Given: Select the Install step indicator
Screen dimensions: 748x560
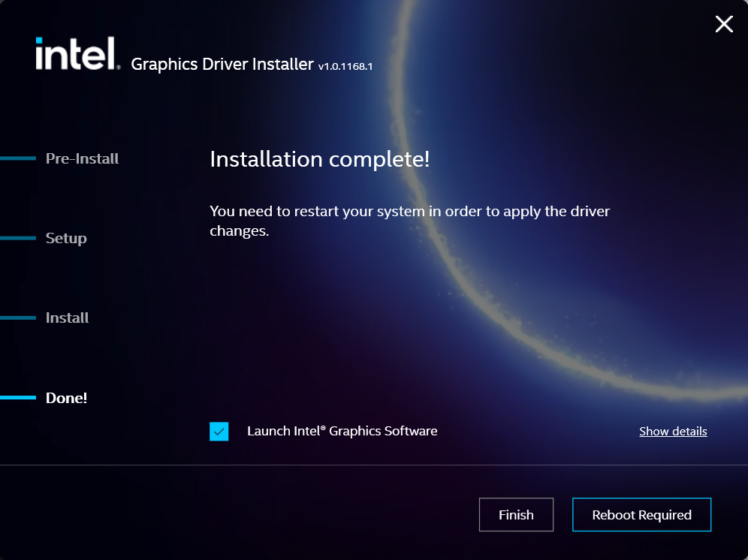Looking at the screenshot, I should (x=66, y=318).
